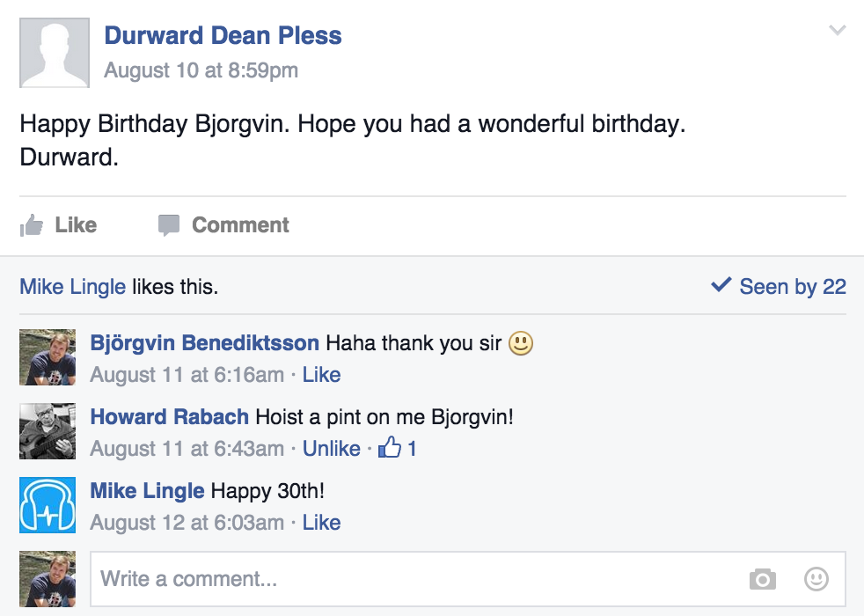Click Mike Lingle's headphone avatar icon

pyautogui.click(x=48, y=505)
